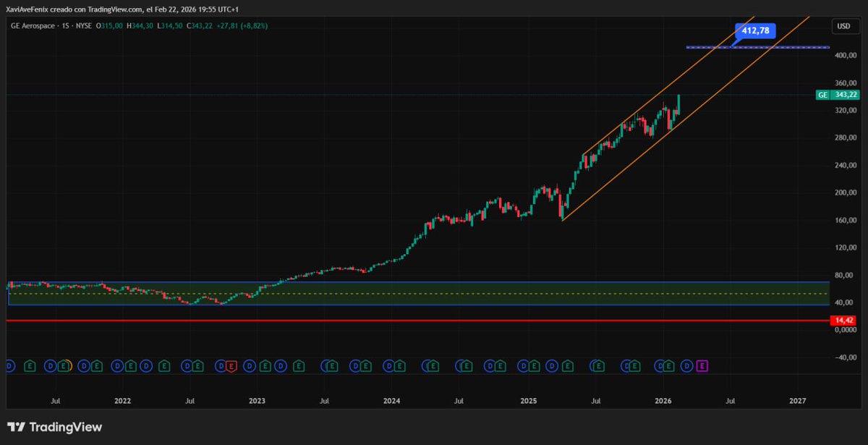Click the 2023 label on the time axis
868x445 pixels.
coord(257,399)
